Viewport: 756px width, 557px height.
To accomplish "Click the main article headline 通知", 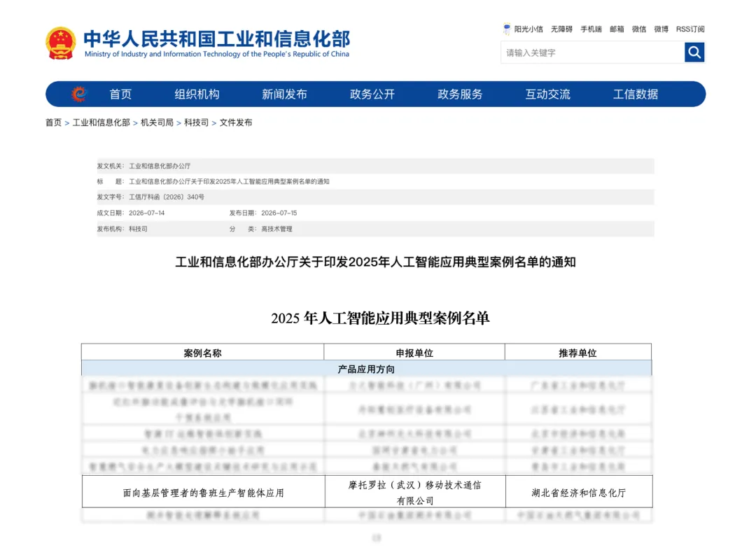I will point(376,262).
